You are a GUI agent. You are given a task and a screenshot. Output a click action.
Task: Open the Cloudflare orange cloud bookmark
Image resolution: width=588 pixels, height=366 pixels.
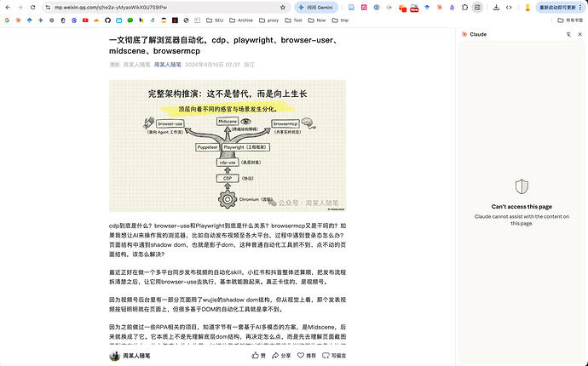[96, 20]
